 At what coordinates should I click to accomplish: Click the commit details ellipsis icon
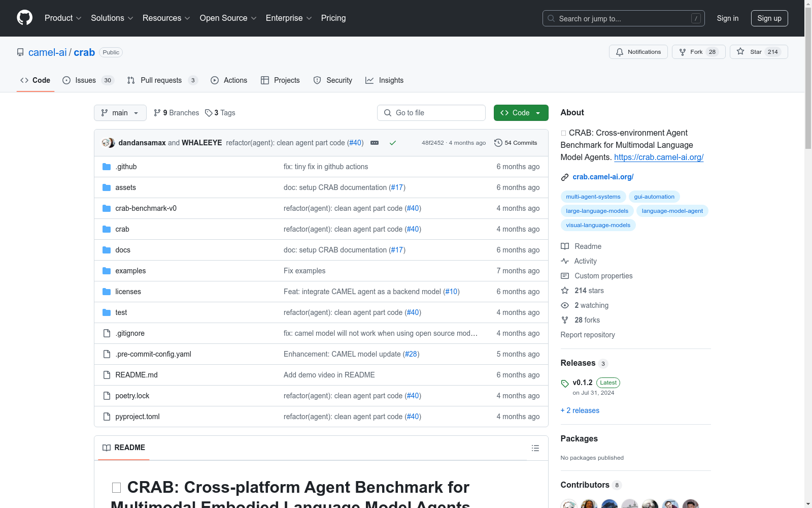click(x=375, y=143)
